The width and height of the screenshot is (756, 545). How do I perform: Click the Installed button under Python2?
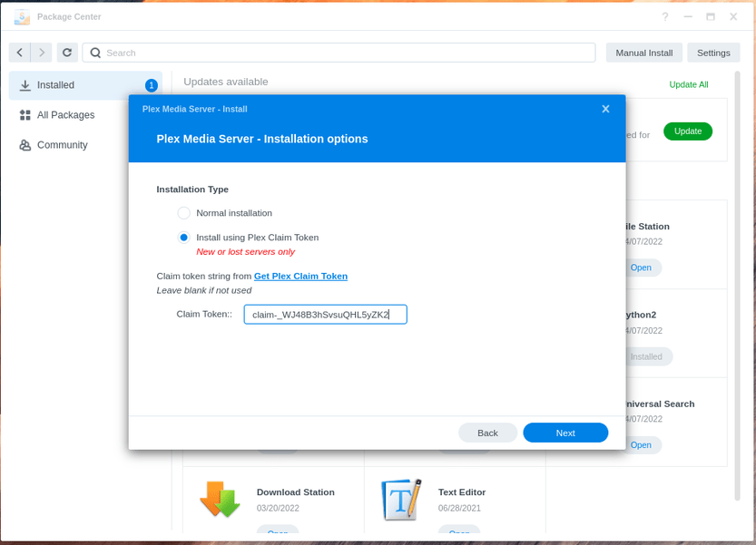[x=649, y=356]
